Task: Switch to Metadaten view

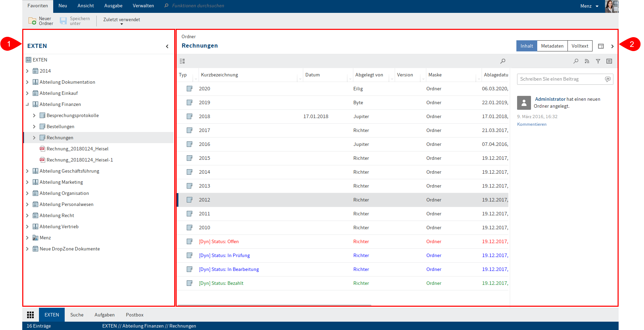Action: click(552, 46)
